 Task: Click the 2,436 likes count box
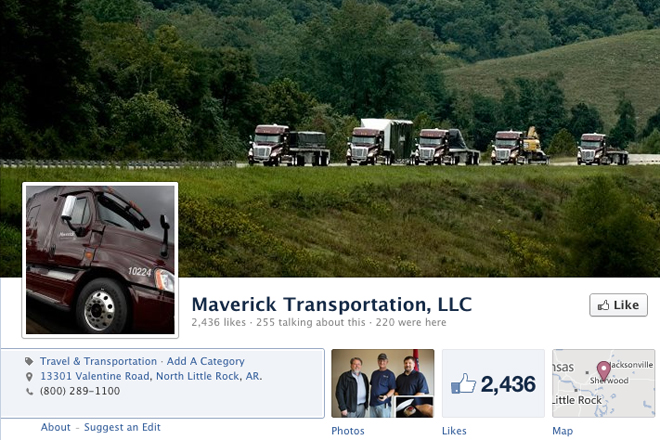[x=493, y=383]
